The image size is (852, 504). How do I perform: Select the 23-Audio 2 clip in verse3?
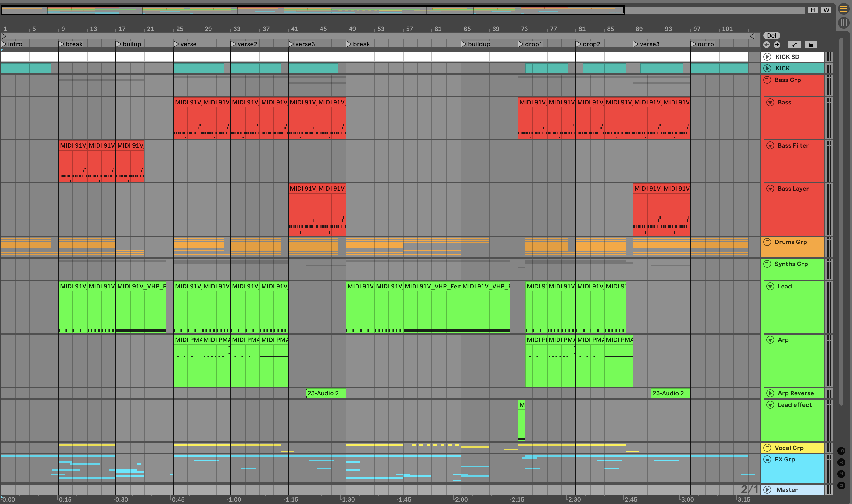325,393
